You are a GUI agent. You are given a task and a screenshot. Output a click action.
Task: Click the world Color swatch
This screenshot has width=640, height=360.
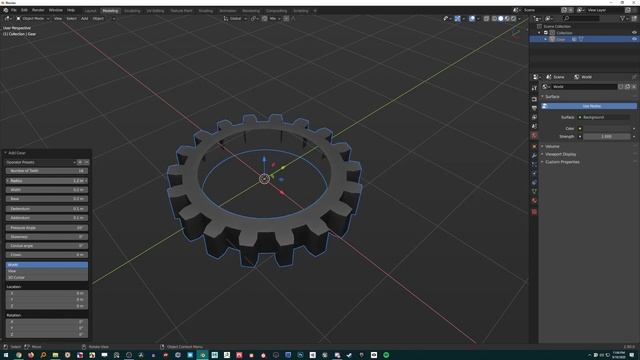tap(607, 129)
